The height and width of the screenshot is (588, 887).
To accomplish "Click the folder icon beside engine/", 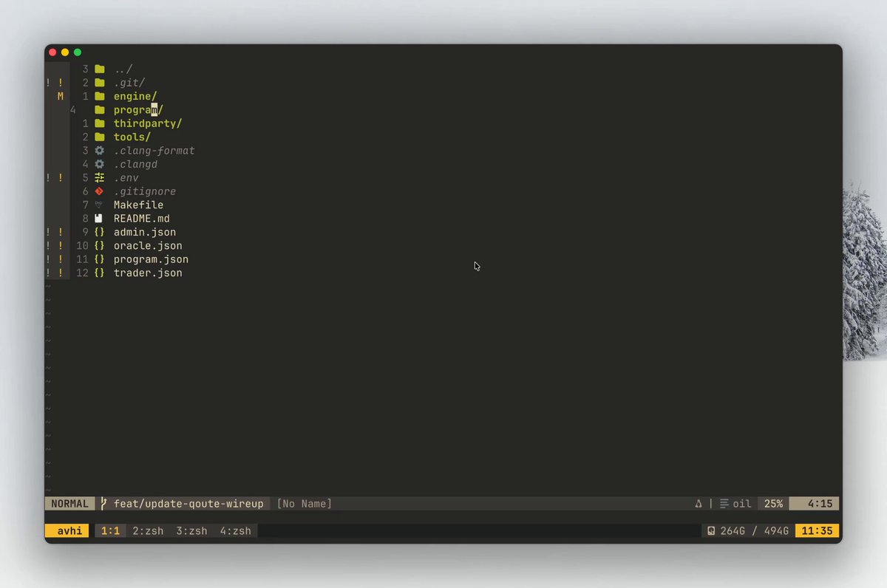I will pyautogui.click(x=100, y=96).
